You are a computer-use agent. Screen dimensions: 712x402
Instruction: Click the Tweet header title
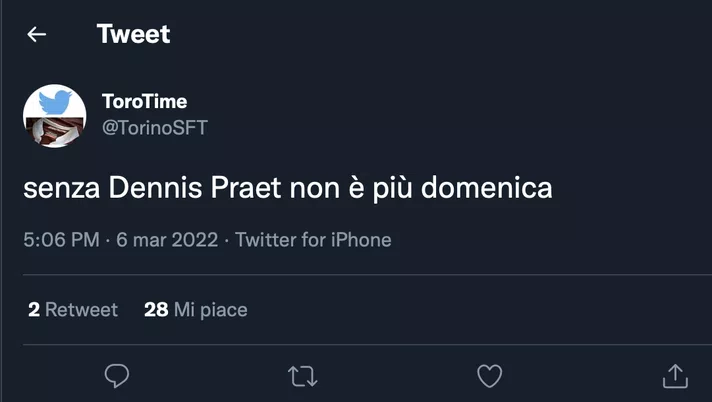pos(134,34)
